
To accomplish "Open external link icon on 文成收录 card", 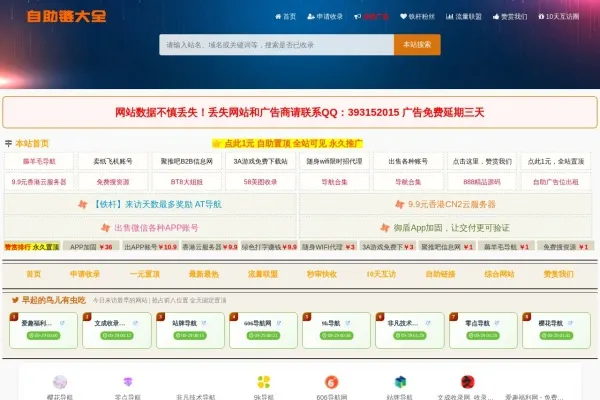I will (x=135, y=323).
